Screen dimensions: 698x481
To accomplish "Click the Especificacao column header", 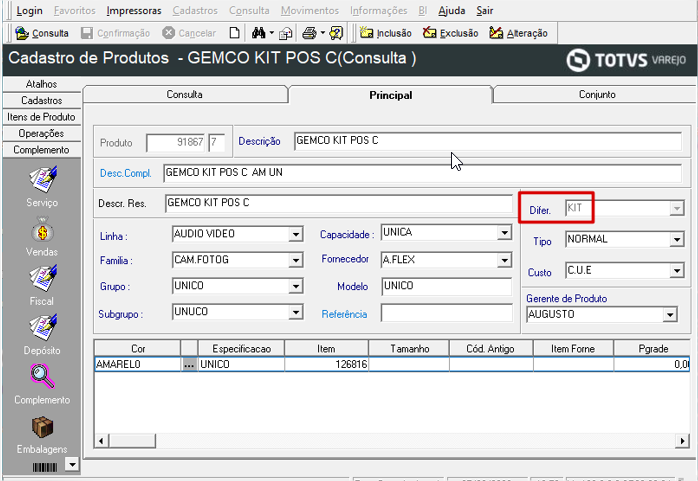I will [x=241, y=349].
